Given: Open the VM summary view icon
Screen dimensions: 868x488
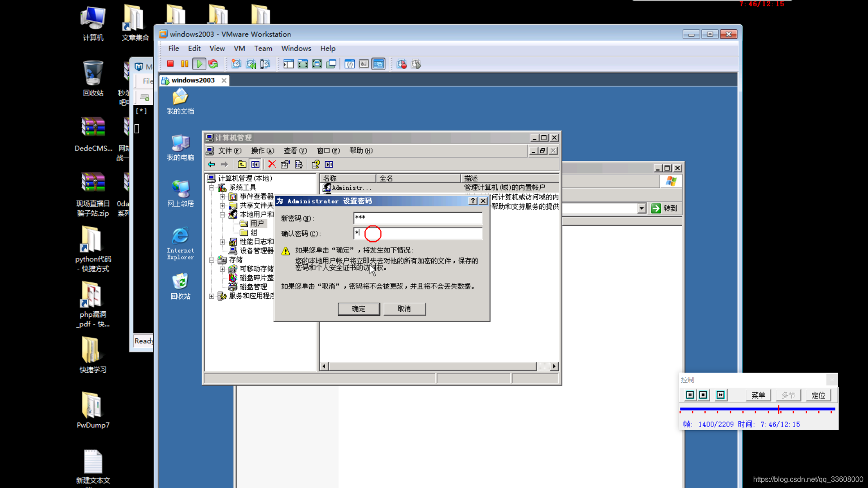Looking at the screenshot, I should (349, 64).
